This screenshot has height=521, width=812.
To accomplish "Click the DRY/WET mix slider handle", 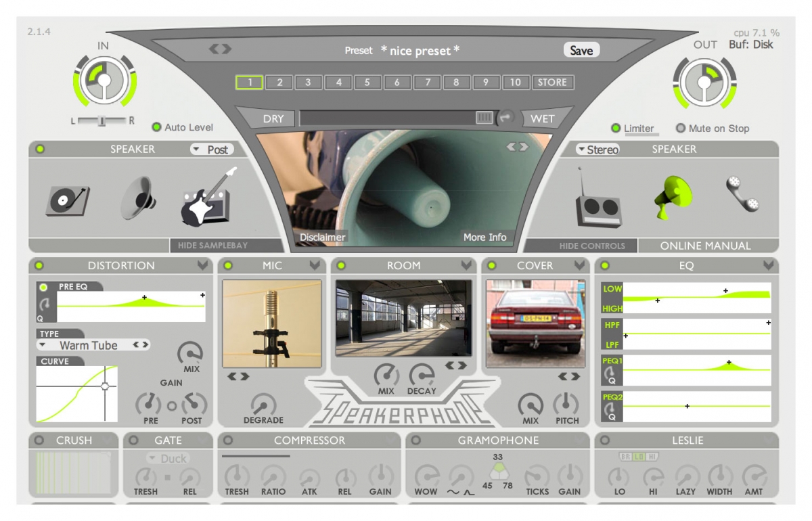I will (484, 118).
